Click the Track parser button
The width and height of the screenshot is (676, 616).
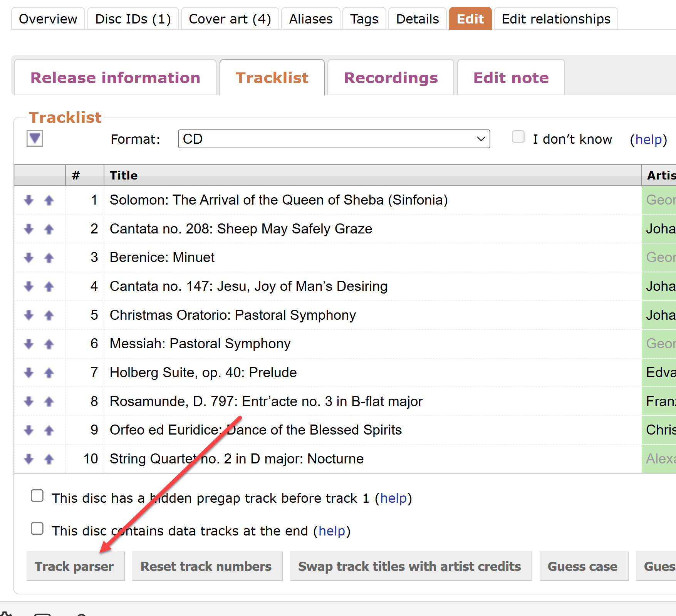74,566
